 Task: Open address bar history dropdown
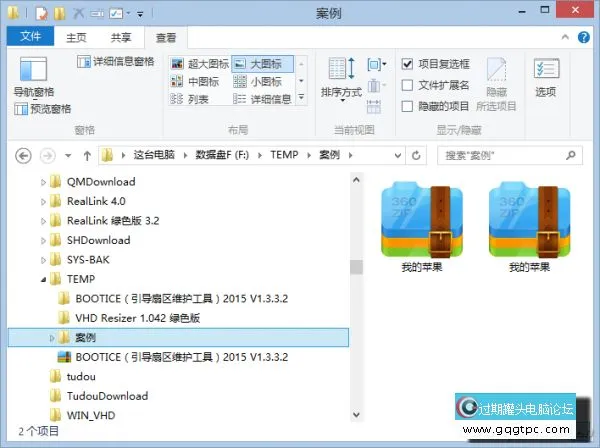[398, 155]
